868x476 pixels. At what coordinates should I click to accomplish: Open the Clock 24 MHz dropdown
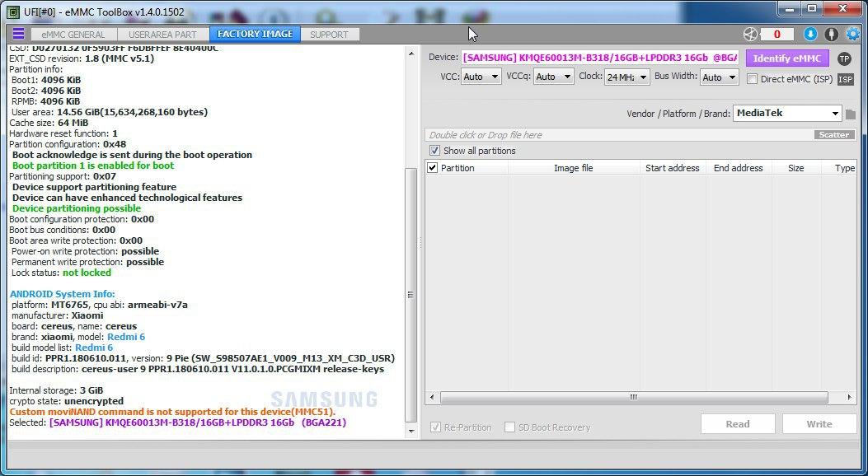click(626, 77)
